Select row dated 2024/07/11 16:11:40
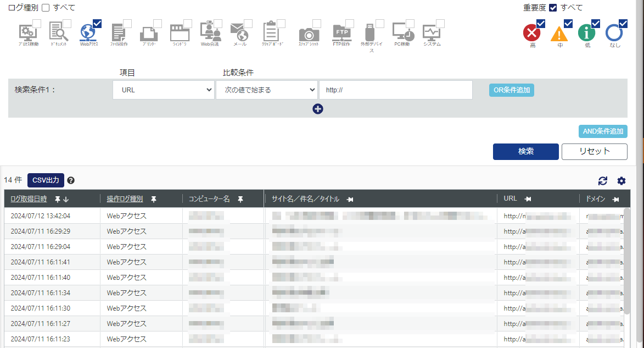 click(x=314, y=278)
